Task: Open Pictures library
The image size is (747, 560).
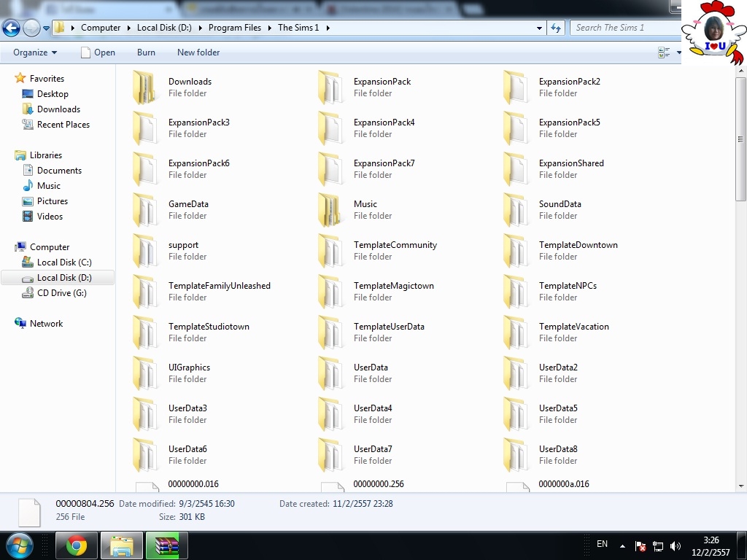Action: pos(53,201)
